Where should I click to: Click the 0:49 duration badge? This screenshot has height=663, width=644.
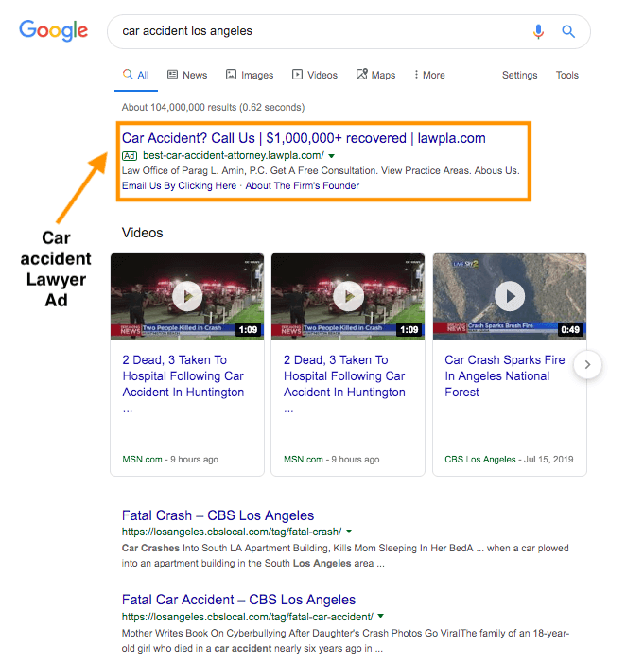point(569,329)
